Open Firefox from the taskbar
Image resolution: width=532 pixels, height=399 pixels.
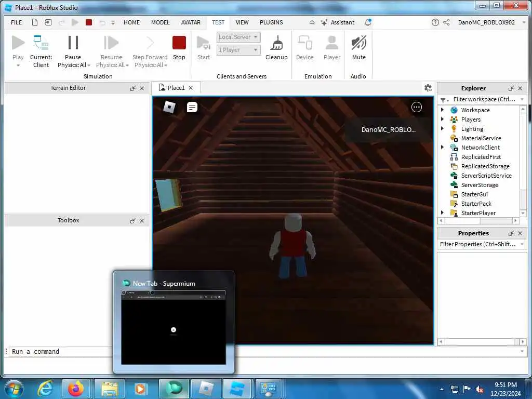click(76, 389)
